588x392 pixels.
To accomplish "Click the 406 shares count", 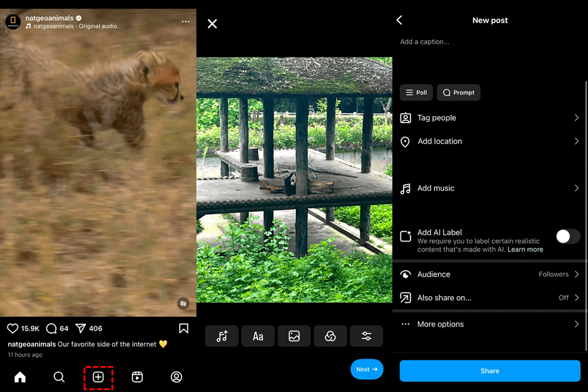I will tap(95, 329).
